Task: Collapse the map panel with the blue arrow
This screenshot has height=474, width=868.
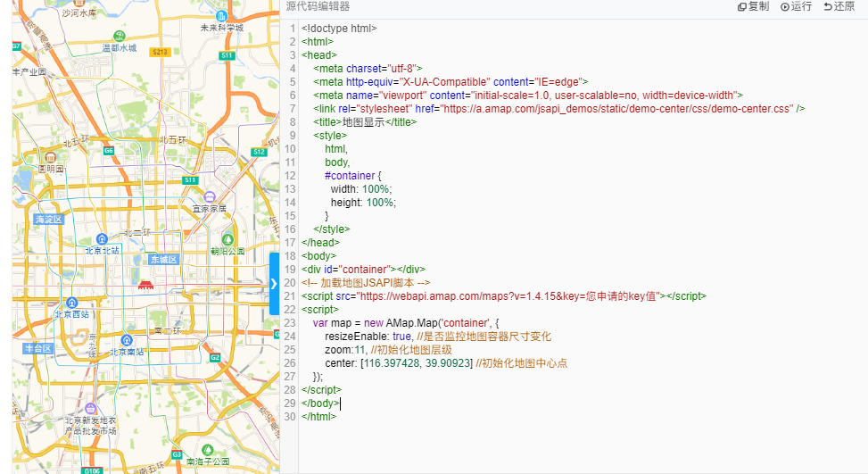Action: click(274, 284)
